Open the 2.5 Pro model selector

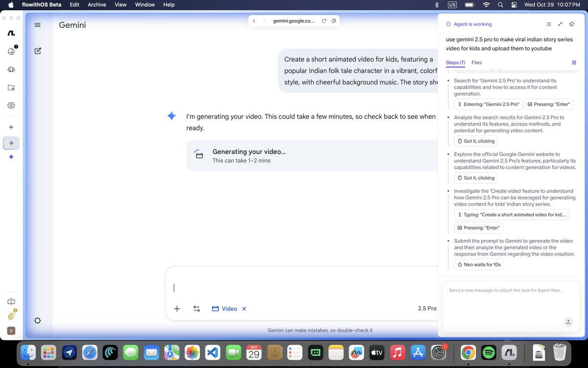(427, 309)
